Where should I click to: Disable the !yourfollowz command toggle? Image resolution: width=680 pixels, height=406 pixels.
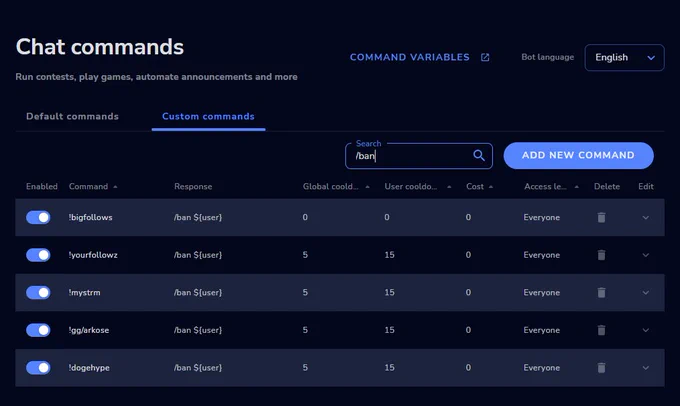[38, 255]
